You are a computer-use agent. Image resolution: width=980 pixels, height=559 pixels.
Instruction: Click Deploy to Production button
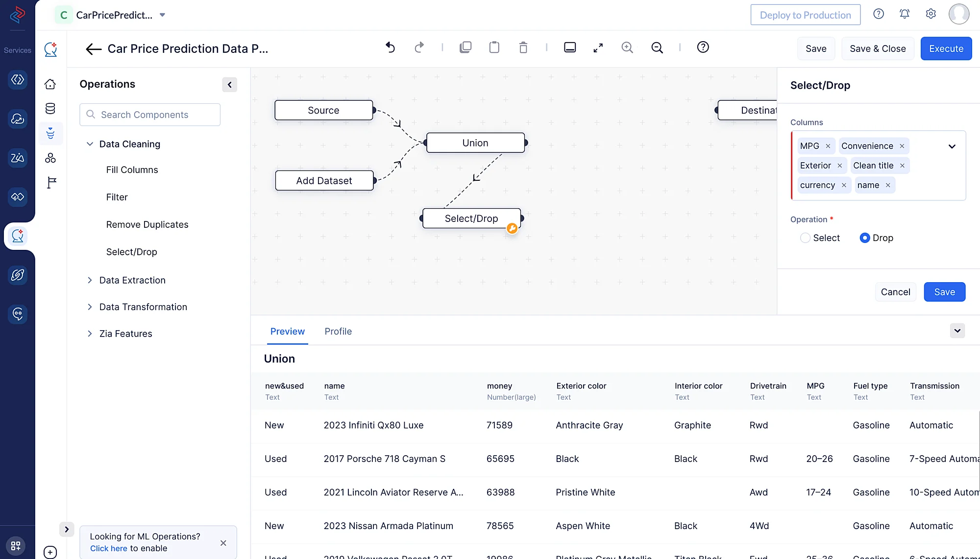[x=806, y=15]
